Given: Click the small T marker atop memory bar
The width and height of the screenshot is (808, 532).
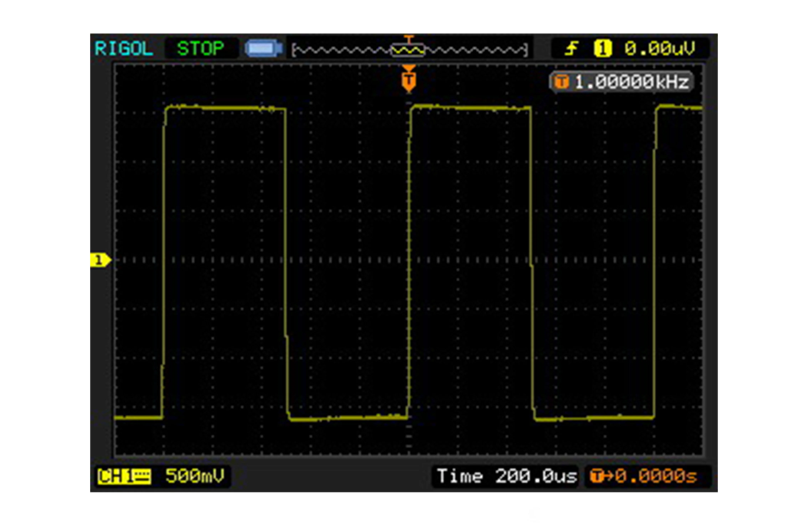Looking at the screenshot, I should [x=409, y=38].
